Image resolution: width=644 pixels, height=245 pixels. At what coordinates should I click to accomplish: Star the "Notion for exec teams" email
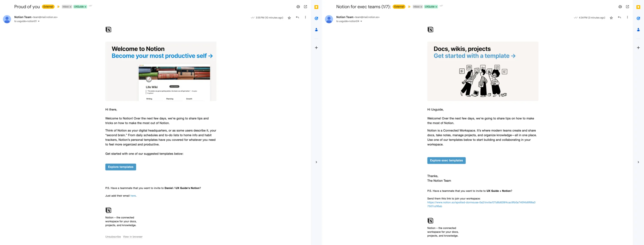611,18
